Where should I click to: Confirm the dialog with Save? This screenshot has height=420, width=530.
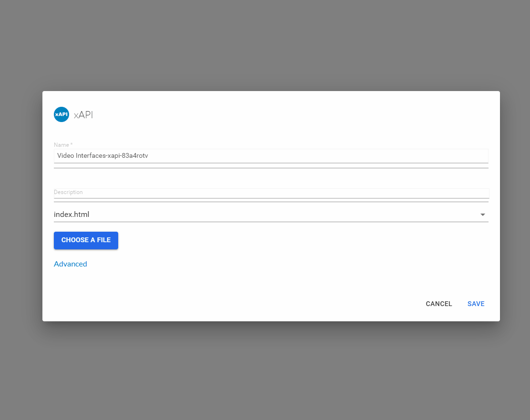point(476,304)
